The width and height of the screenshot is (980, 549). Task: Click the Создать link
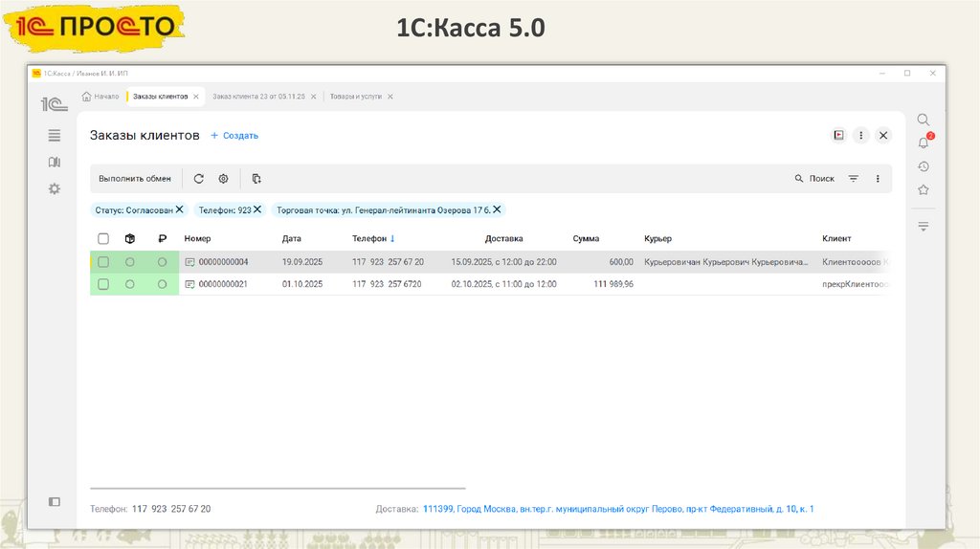234,136
